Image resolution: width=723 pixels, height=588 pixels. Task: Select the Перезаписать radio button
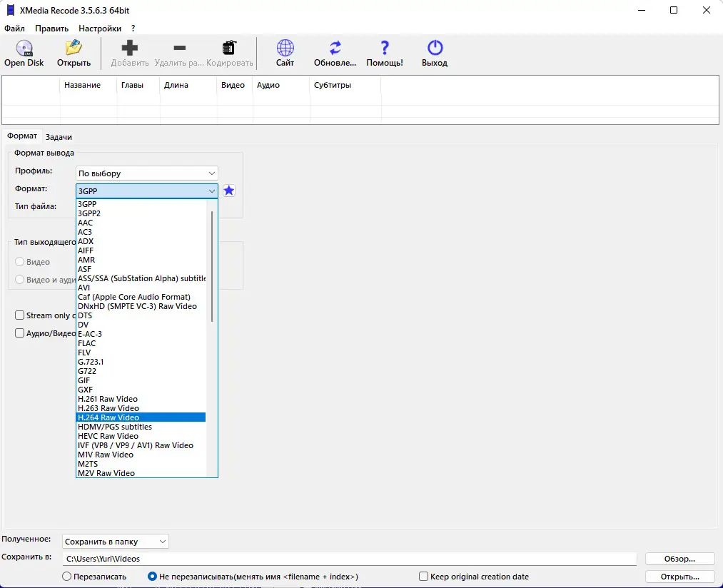click(66, 577)
